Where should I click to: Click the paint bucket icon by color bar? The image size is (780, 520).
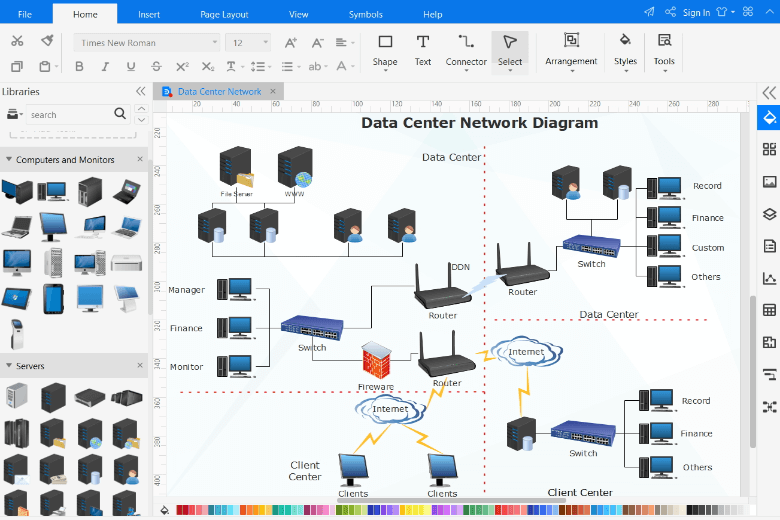click(165, 510)
